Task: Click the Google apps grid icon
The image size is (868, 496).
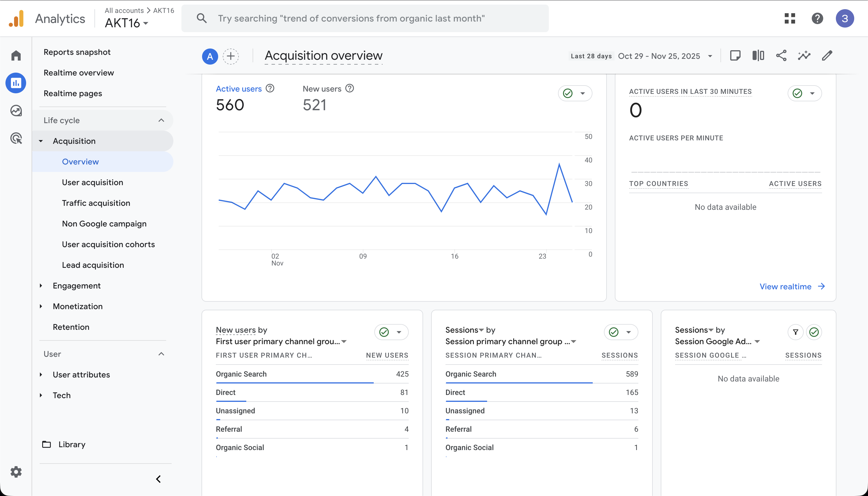Action: pos(790,18)
